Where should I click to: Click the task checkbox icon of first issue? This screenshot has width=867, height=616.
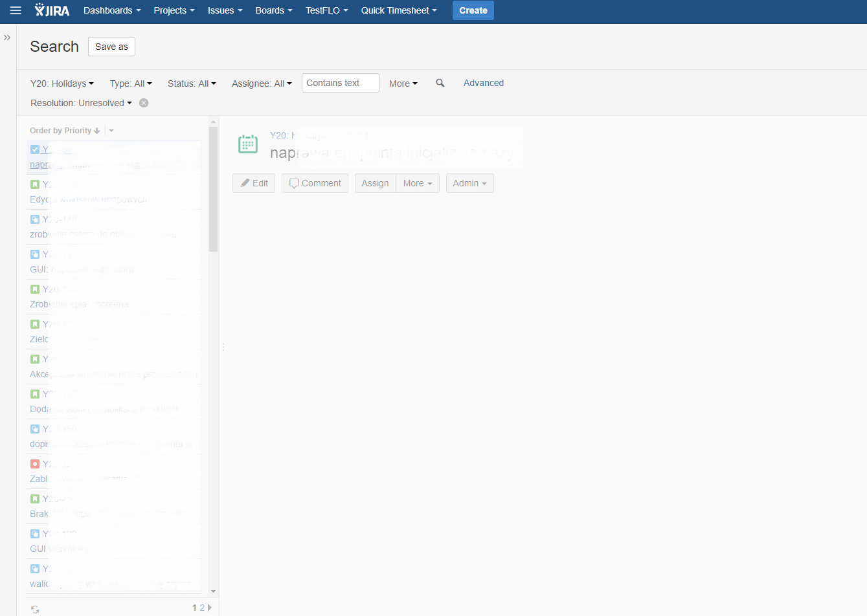click(35, 149)
